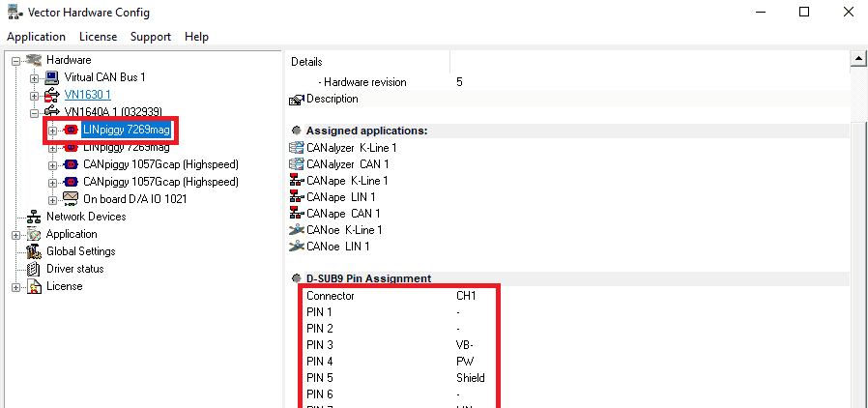Screen dimensions: 868x408
Task: Click the Virtual CAN Bus 1 device icon
Action: tap(53, 77)
